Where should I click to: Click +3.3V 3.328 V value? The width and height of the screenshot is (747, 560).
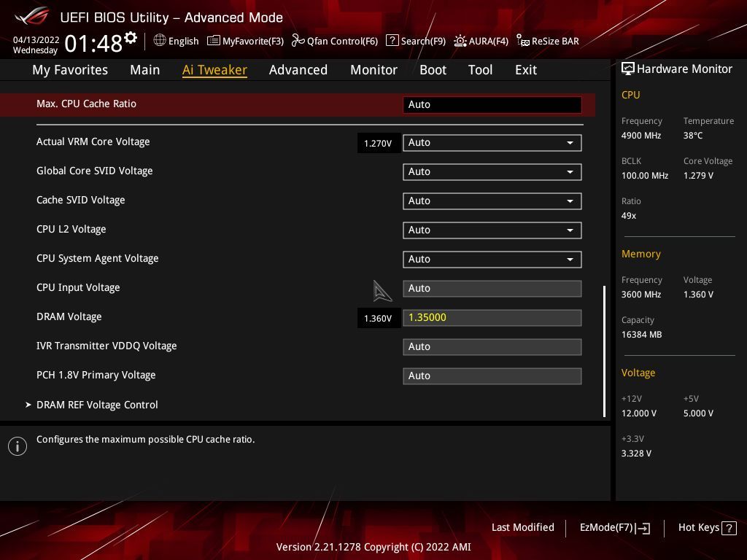(636, 454)
